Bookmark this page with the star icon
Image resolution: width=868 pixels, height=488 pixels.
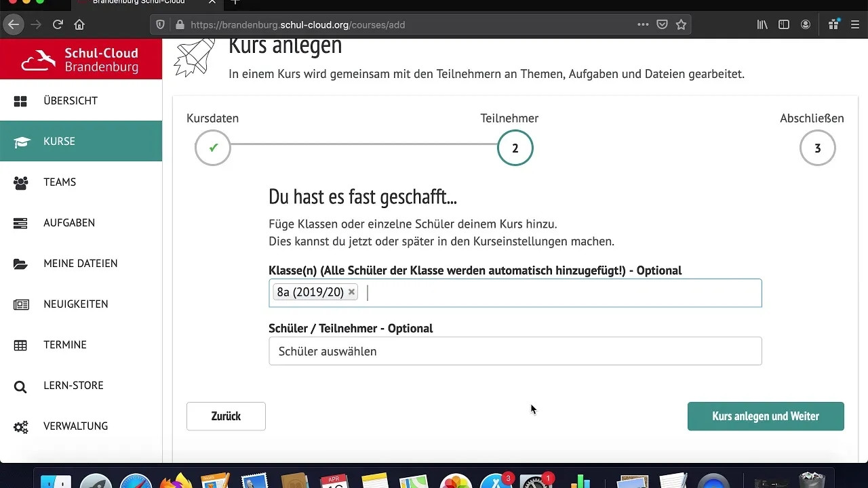(680, 24)
